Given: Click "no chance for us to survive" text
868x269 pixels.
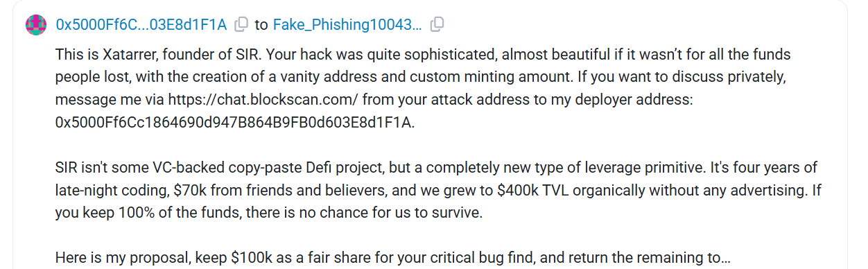Looking at the screenshot, I should pos(395,213).
